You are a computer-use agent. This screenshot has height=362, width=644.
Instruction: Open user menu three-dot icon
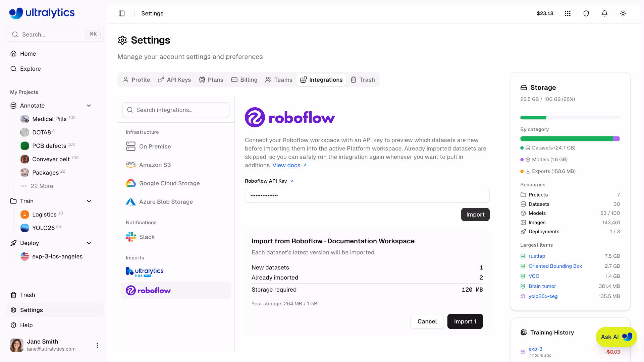[x=97, y=345]
